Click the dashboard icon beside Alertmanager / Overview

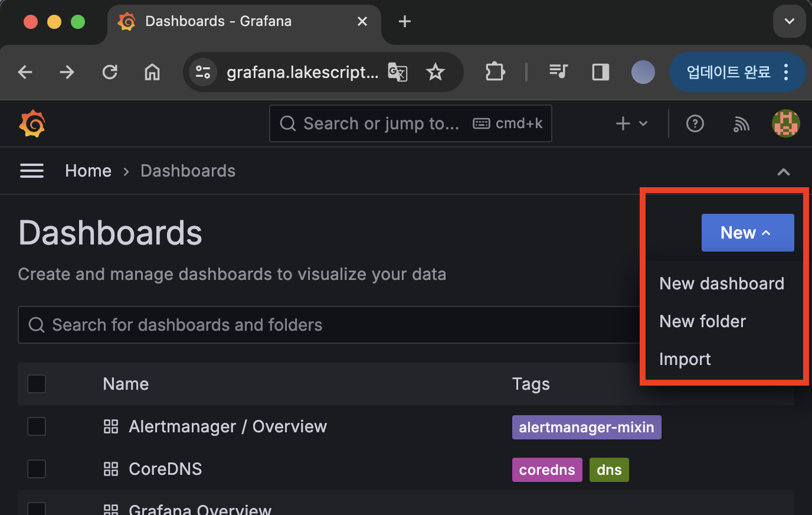click(x=111, y=426)
